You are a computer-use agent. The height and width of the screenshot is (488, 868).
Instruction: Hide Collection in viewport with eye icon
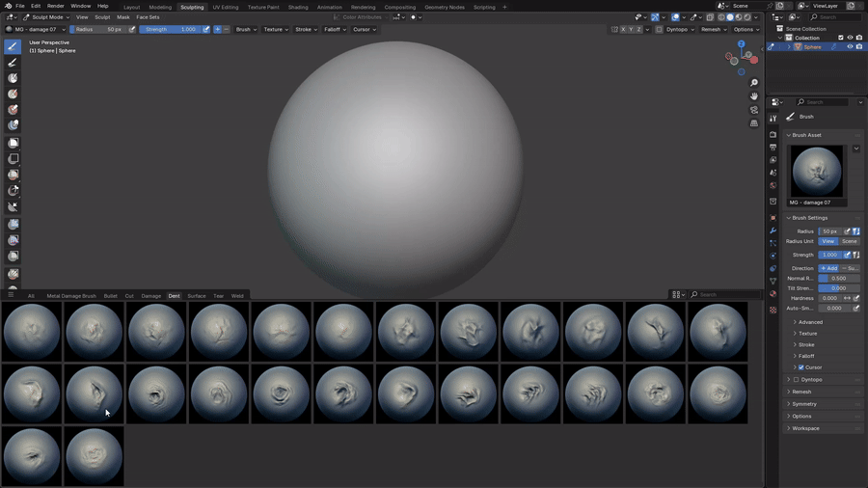coord(850,38)
